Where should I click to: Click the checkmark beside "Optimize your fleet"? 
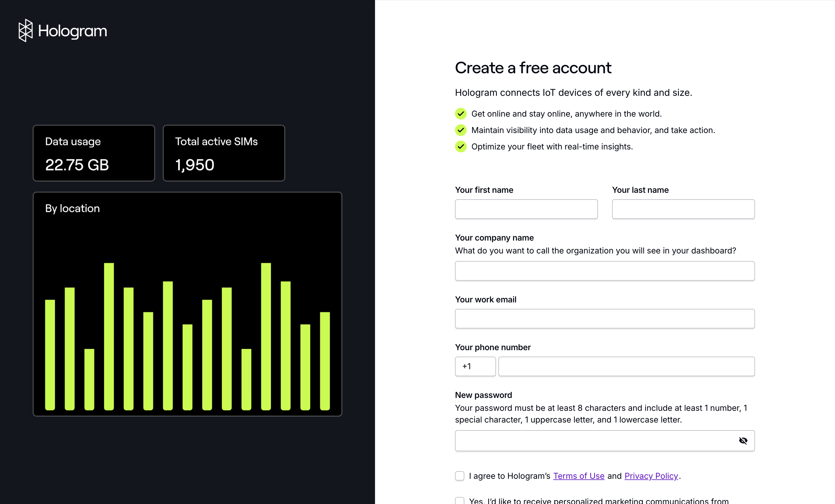click(x=461, y=147)
